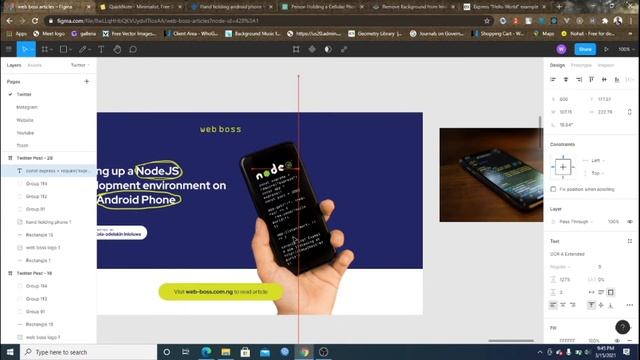
Task: Select hand holding phone 1 layer
Action: pos(48,222)
